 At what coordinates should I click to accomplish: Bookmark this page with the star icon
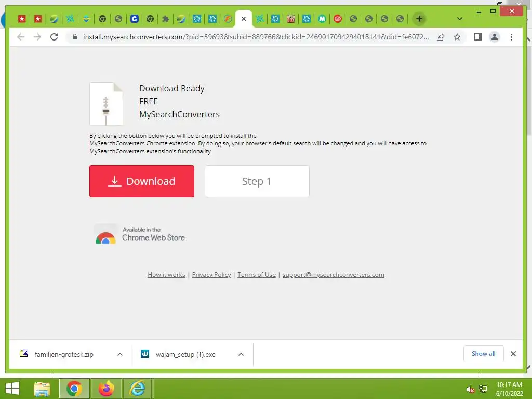[457, 37]
